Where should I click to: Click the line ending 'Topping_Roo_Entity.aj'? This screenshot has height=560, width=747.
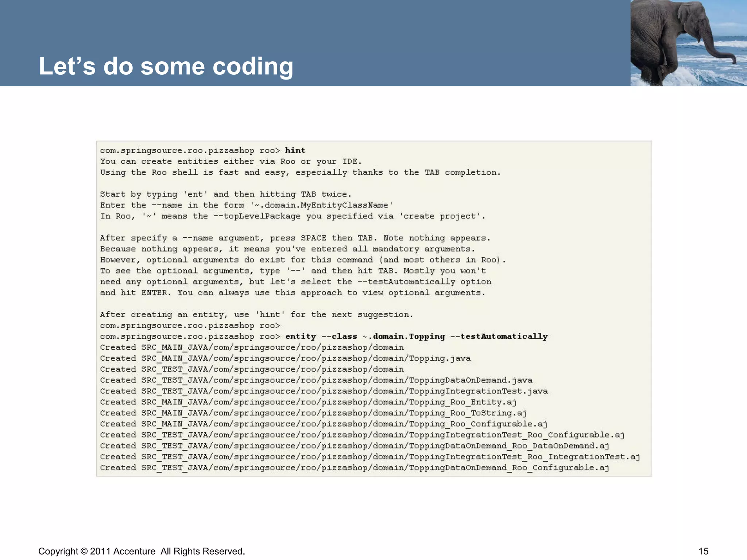coord(308,402)
